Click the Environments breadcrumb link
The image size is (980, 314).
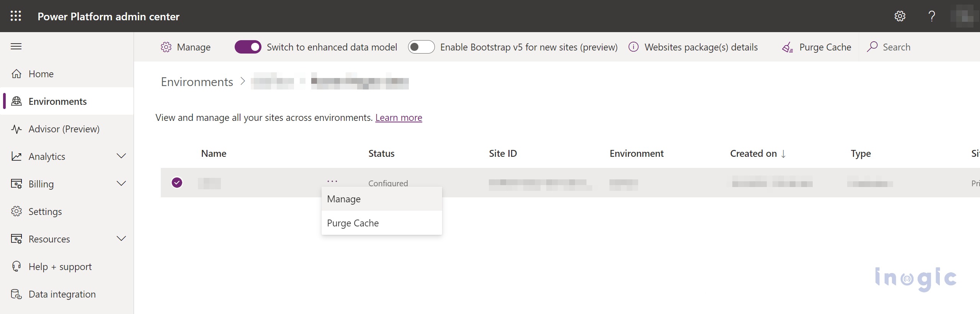[x=197, y=82]
